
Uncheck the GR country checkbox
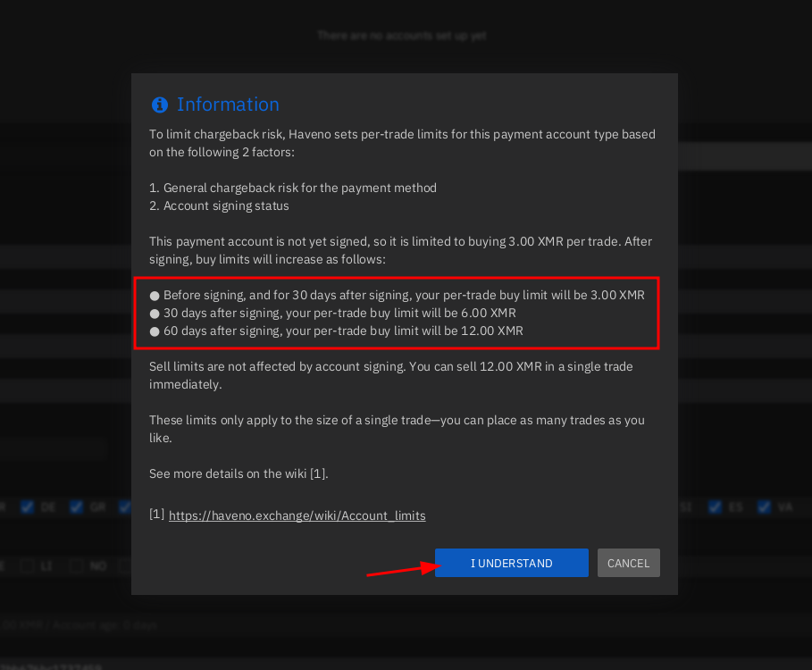pyautogui.click(x=77, y=507)
